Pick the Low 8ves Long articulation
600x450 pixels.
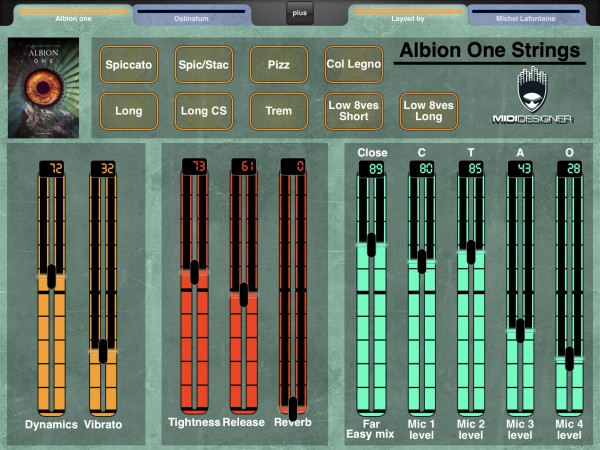point(429,111)
